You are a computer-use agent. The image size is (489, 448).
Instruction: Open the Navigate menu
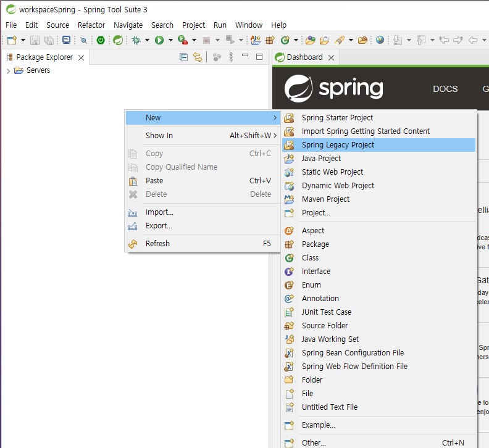click(x=128, y=25)
